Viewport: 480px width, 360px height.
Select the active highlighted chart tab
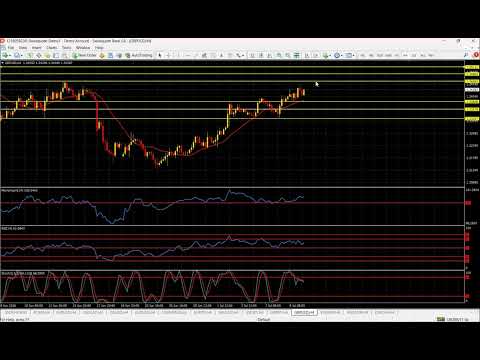[x=304, y=312]
